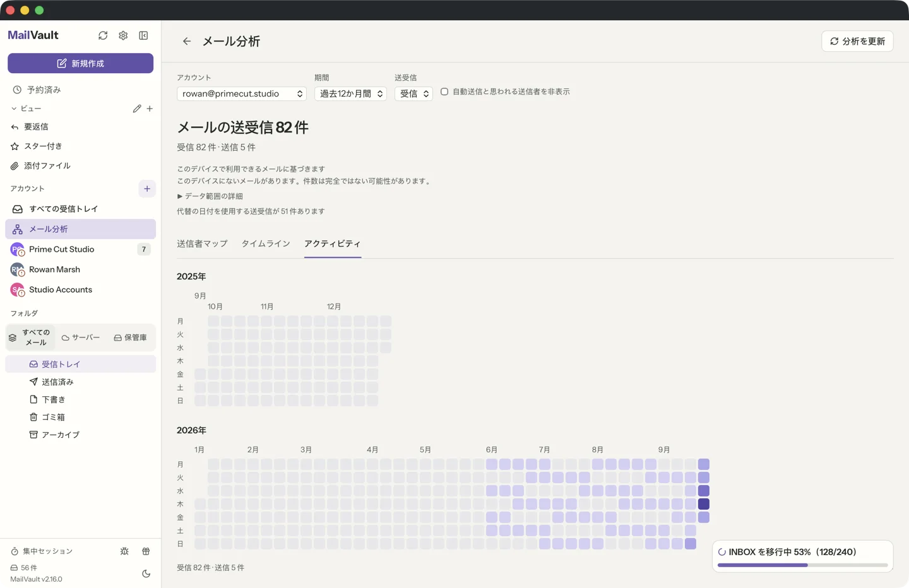Open the 送信済み folder
The width and height of the screenshot is (909, 588).
point(81,382)
